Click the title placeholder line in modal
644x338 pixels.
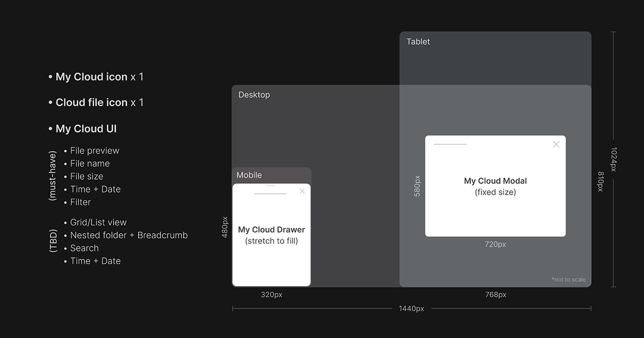pos(450,144)
